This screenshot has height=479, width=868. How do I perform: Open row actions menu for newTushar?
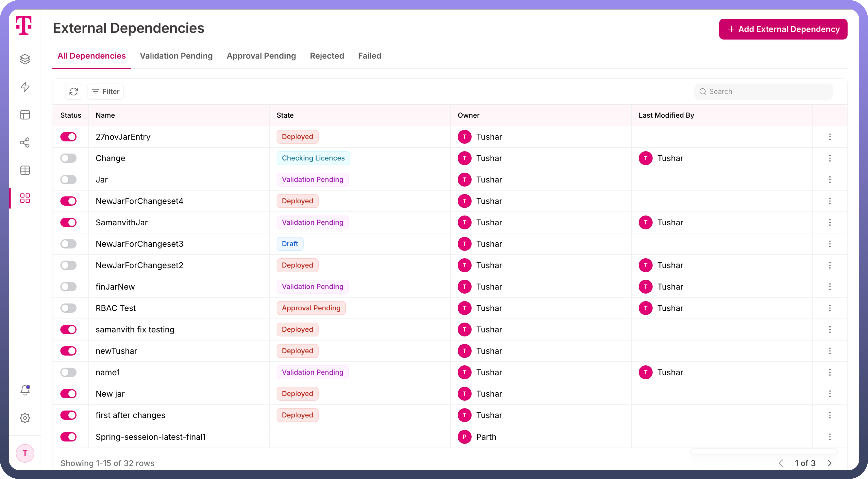pos(830,351)
